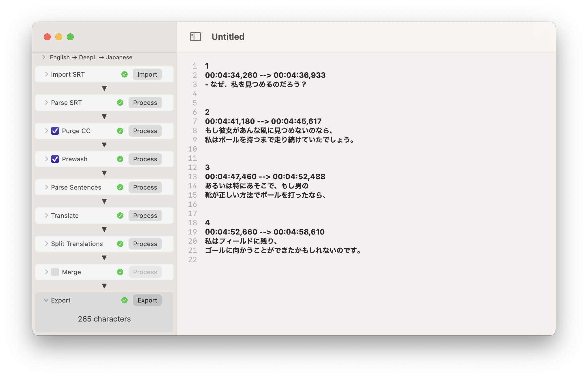
Task: Expand the English → DeepL → Japanese preset
Action: [x=44, y=57]
